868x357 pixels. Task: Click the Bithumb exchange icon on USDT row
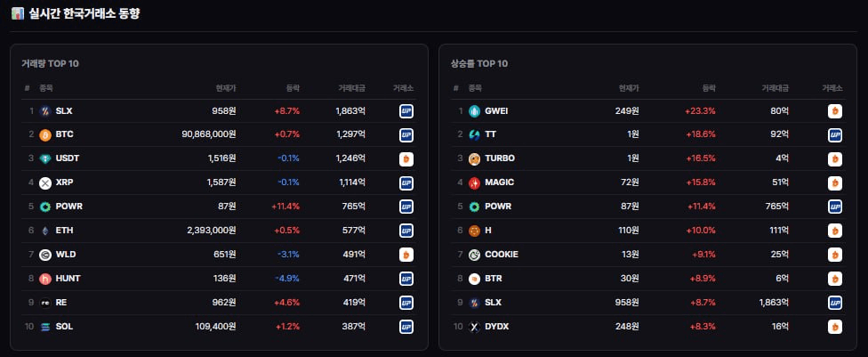(406, 159)
